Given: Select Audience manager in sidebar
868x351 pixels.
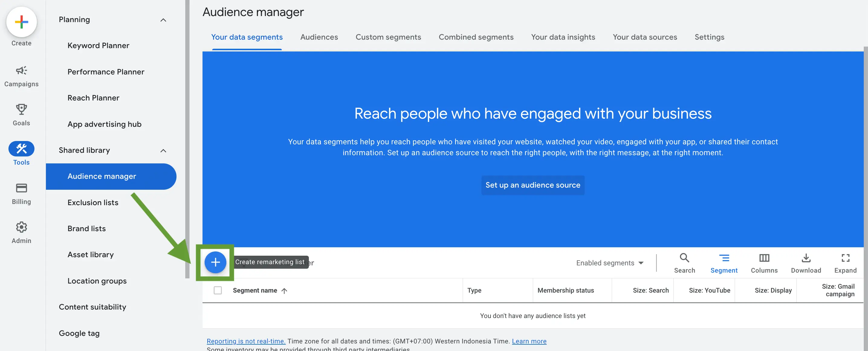Looking at the screenshot, I should click(111, 176).
